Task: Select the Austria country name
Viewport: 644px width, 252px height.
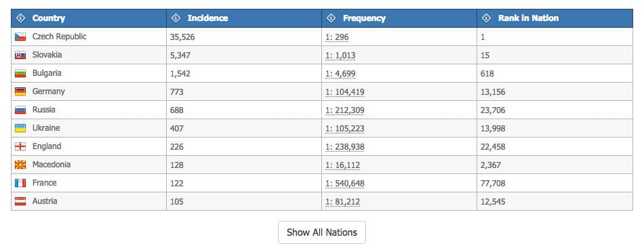Action: (45, 201)
